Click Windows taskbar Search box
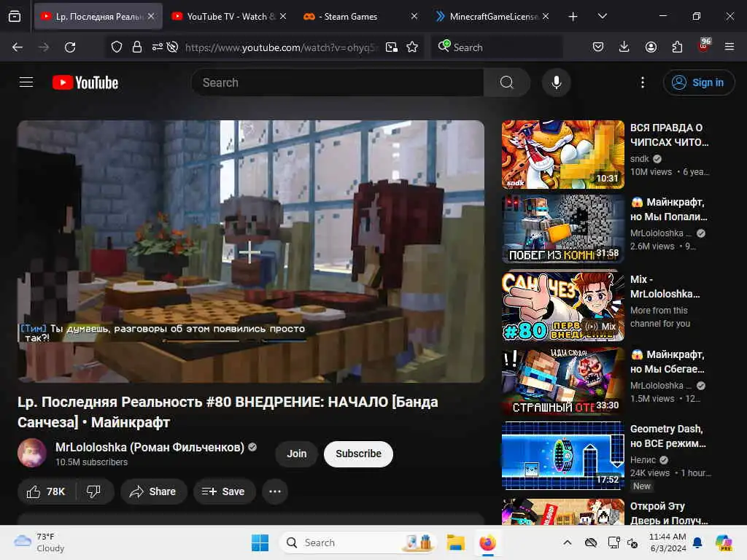This screenshot has width=747, height=560. tap(357, 542)
